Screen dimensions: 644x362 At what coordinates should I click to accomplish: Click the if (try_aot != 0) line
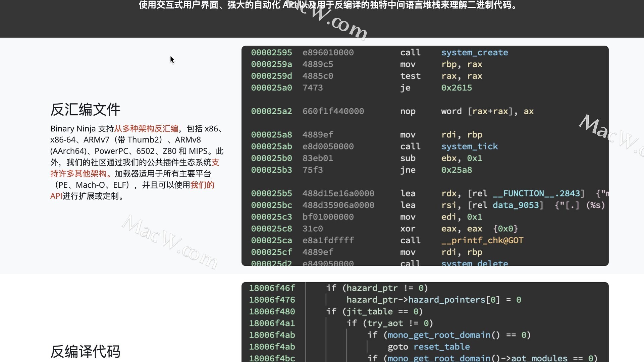pyautogui.click(x=390, y=323)
